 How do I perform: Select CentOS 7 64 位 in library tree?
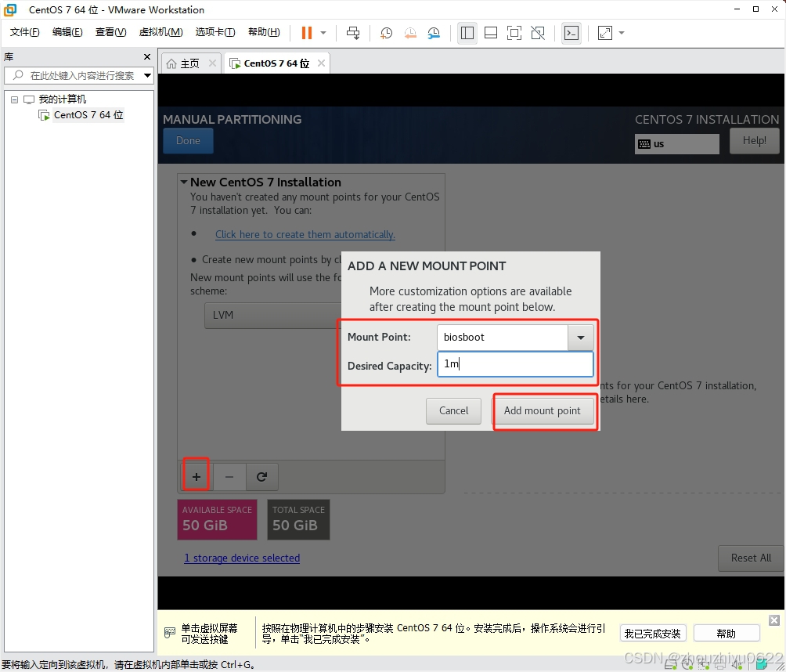(x=88, y=115)
